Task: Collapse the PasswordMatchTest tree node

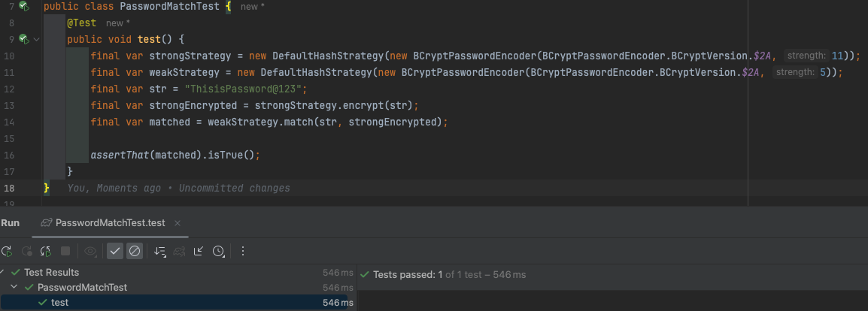Action: 16,288
